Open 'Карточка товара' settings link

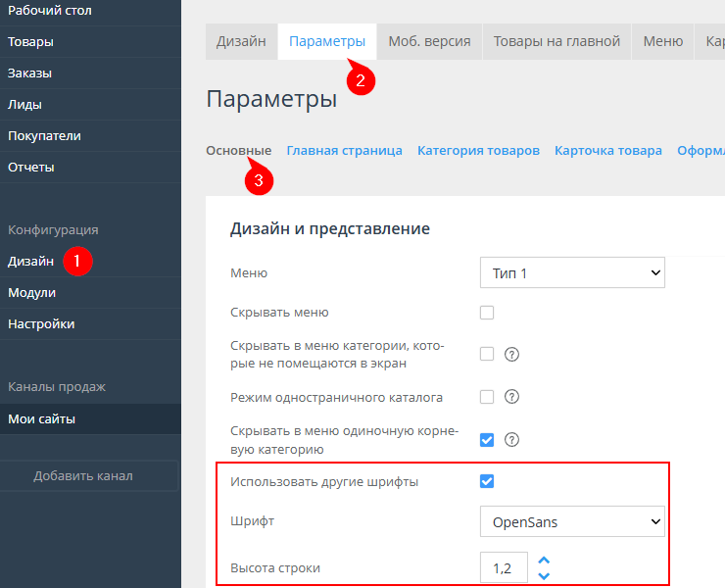(x=608, y=151)
